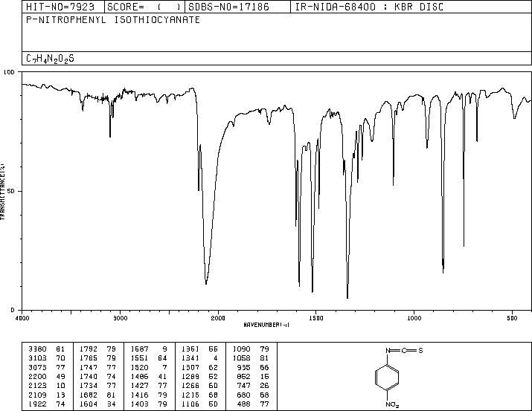Click the 1520 nitro stretch peak minimum
The width and height of the screenshot is (532, 411).
[x=313, y=291]
